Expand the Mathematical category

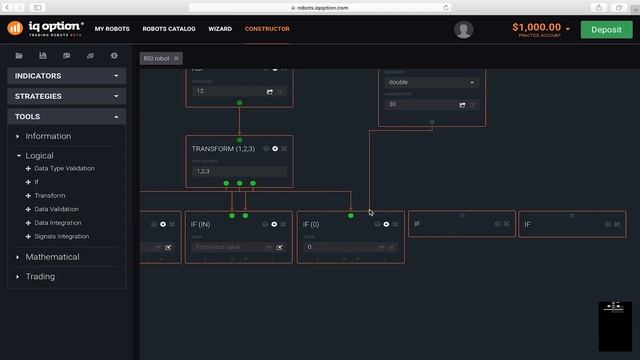48,257
